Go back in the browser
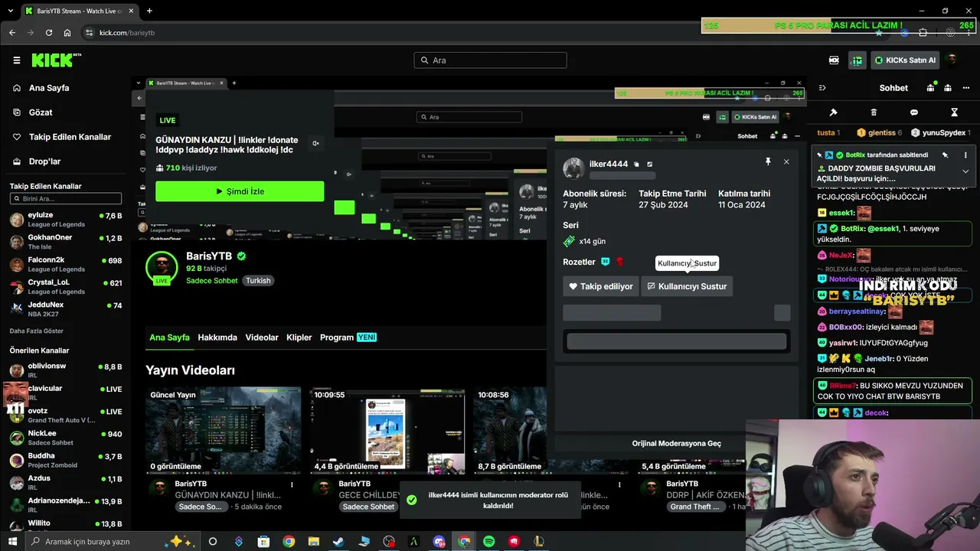 click(12, 33)
